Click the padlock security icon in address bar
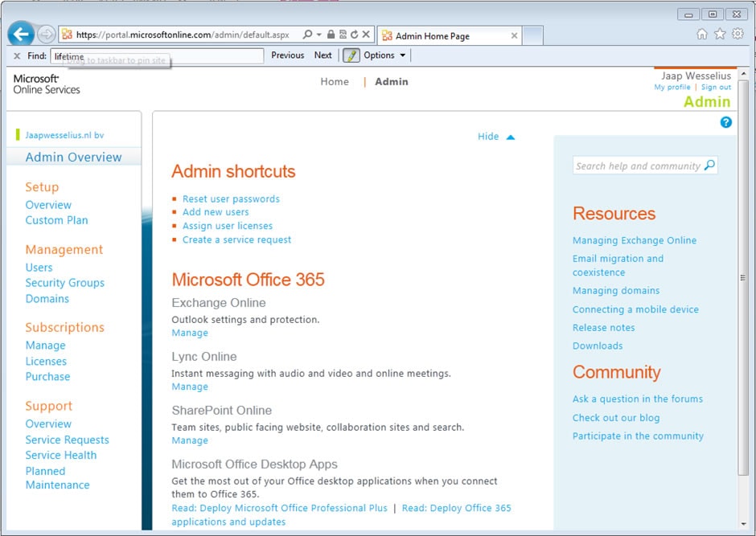This screenshot has height=536, width=756. 331,35
